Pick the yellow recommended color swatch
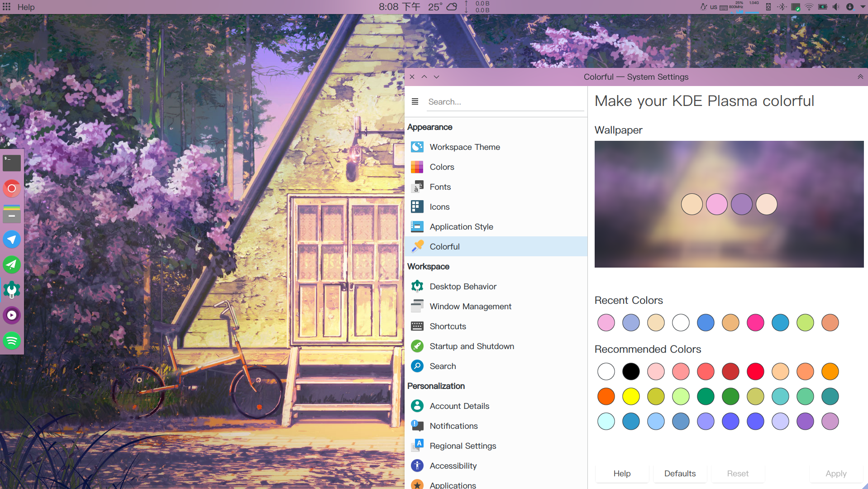The height and width of the screenshot is (489, 868). coord(631,397)
